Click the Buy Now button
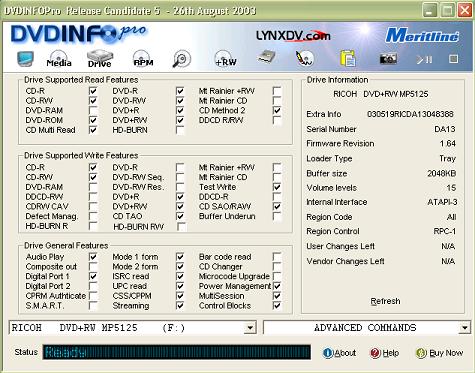Screen dimensions: 475x373 tap(439, 353)
